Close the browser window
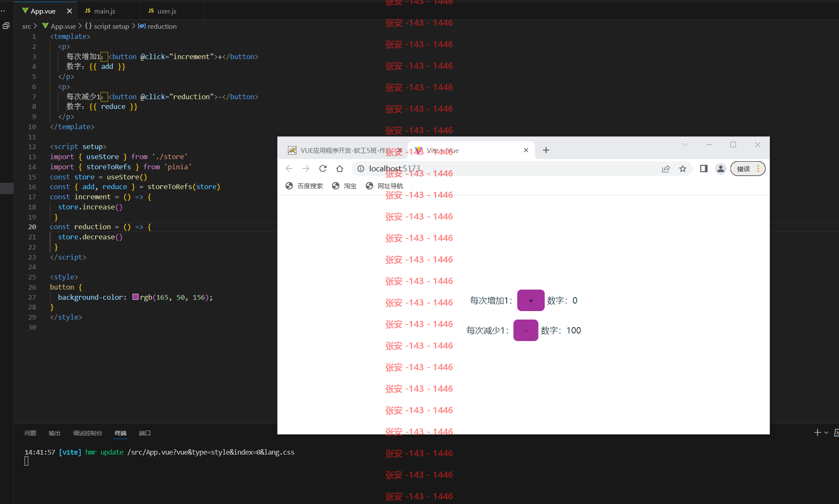Image resolution: width=839 pixels, height=504 pixels. click(x=758, y=145)
